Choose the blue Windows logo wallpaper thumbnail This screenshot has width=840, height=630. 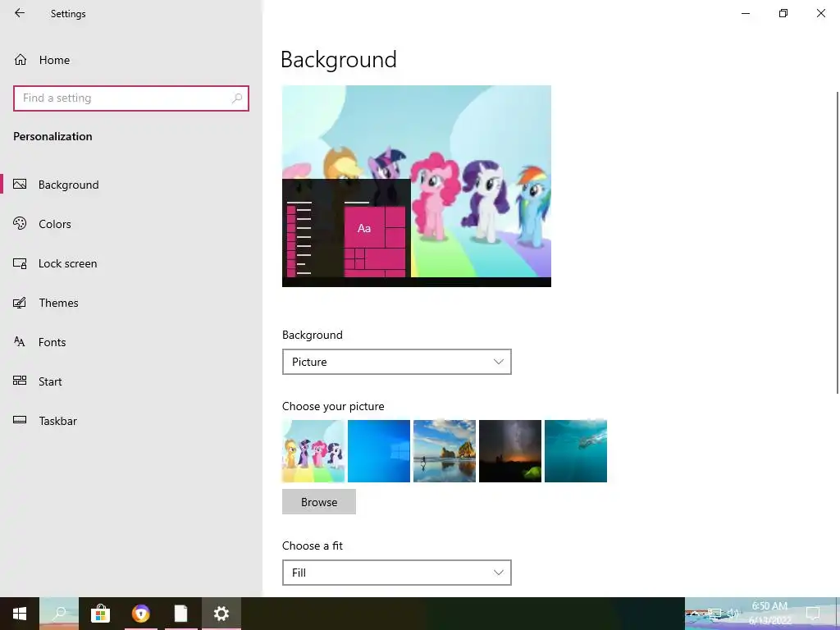(379, 451)
